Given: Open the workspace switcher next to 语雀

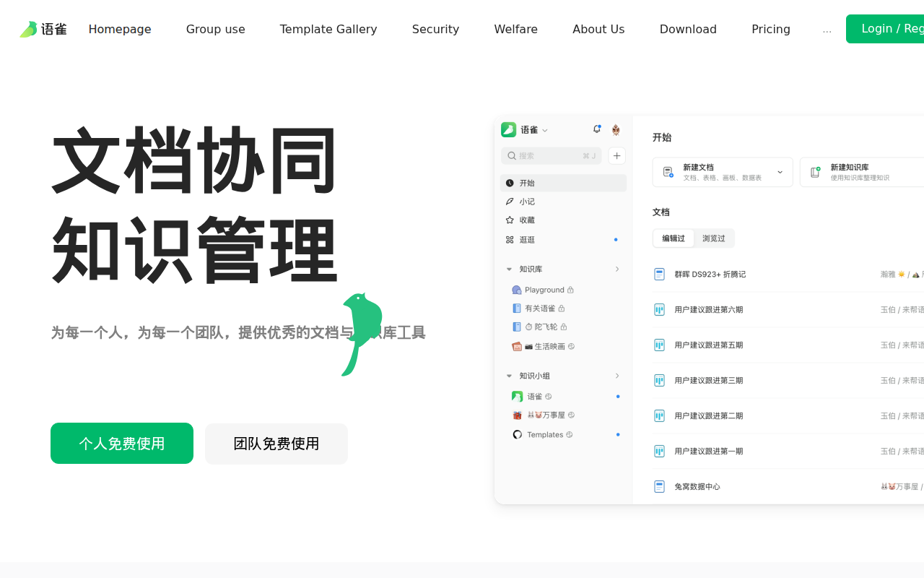Looking at the screenshot, I should (545, 130).
